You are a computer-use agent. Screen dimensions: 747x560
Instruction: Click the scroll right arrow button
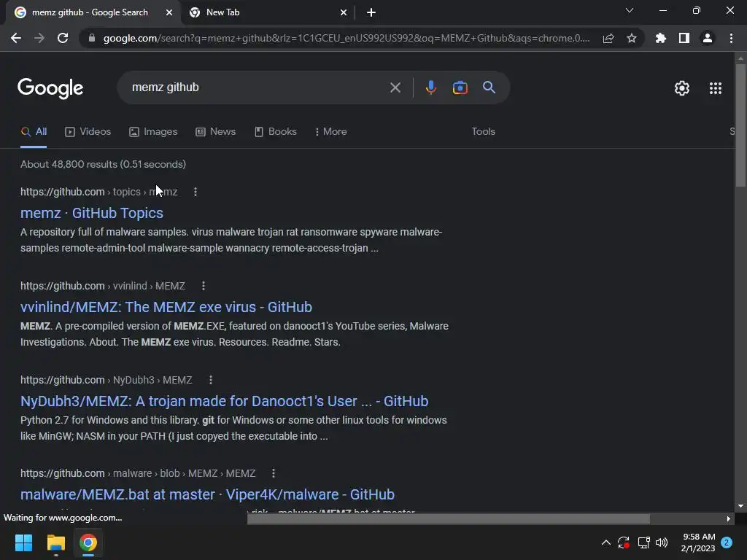point(729,518)
